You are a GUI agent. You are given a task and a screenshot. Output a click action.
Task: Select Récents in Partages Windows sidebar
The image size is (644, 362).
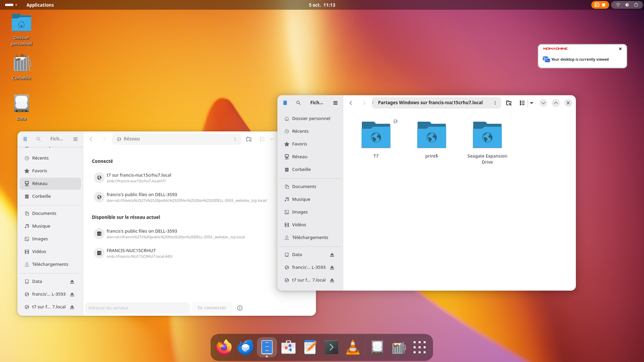coord(310,131)
